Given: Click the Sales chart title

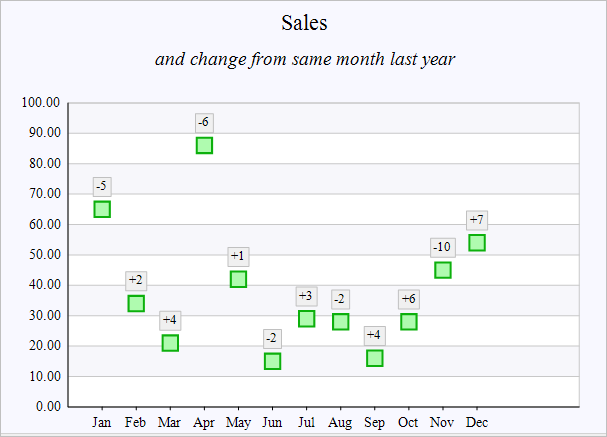Looking at the screenshot, I should pos(304,22).
